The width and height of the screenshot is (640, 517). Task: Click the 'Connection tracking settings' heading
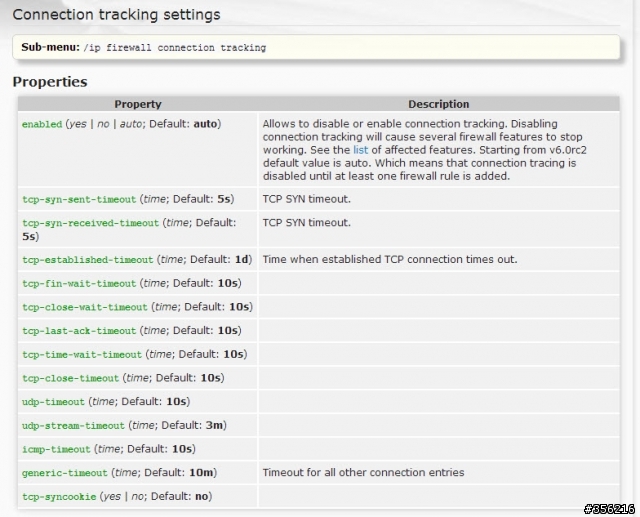116,15
